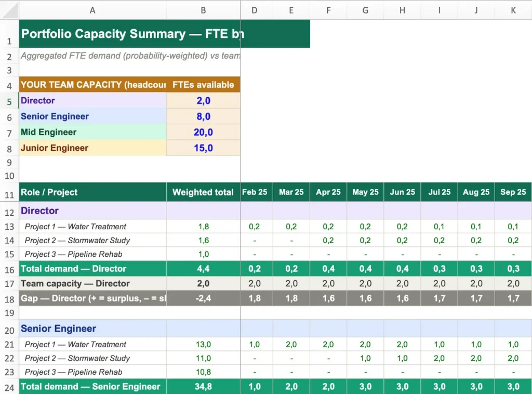Viewport: 532px width, 394px height.
Task: Click the Feb 25 month header cell
Action: pos(256,192)
